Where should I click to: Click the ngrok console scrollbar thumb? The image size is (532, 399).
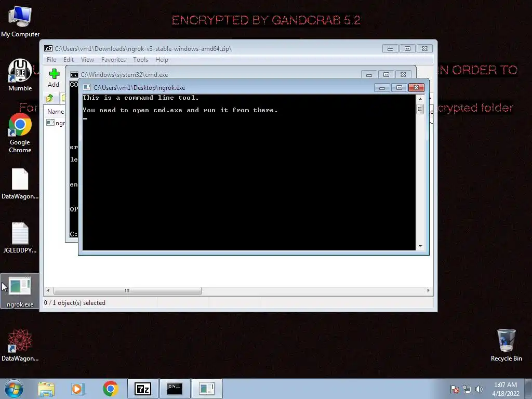[x=420, y=109]
